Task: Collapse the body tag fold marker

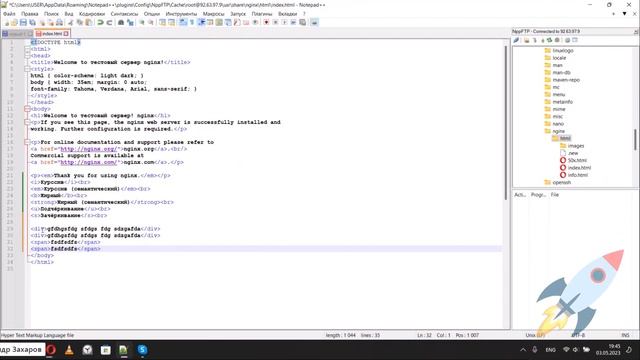Action: 27,109
